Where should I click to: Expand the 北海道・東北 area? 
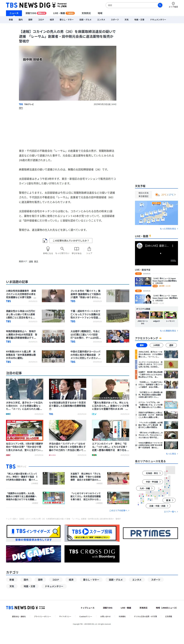tap(153, 473)
